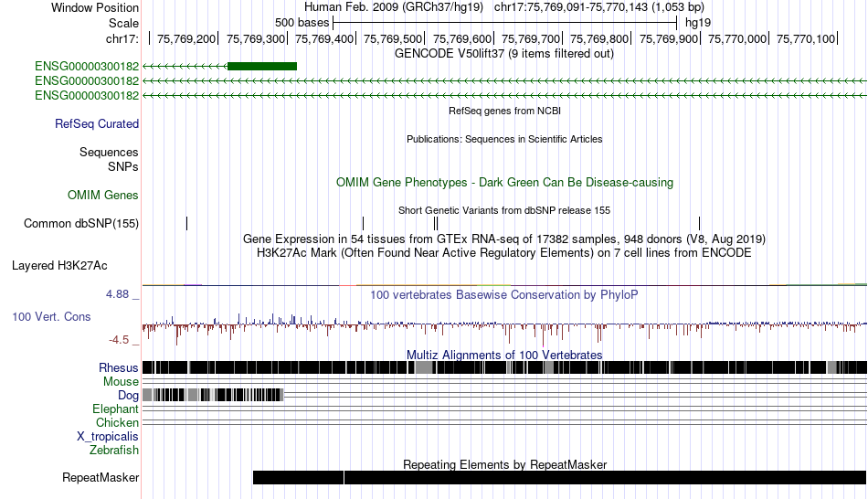868x499 pixels.
Task: Click the Scale label
Action: [x=123, y=23]
